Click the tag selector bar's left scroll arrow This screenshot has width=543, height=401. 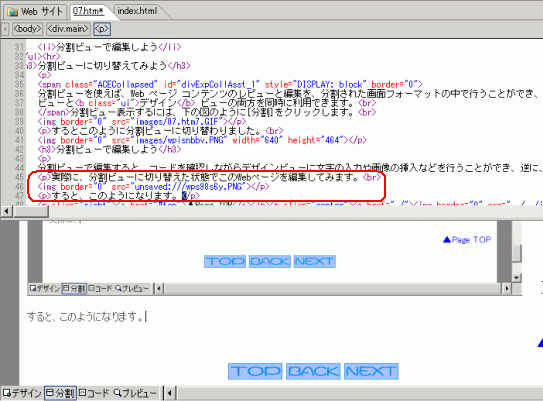click(5, 29)
